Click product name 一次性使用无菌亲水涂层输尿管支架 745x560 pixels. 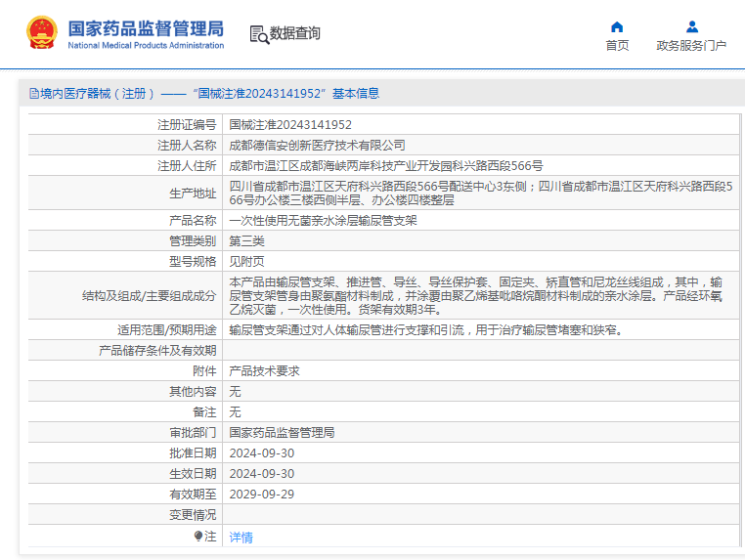pyautogui.click(x=323, y=221)
